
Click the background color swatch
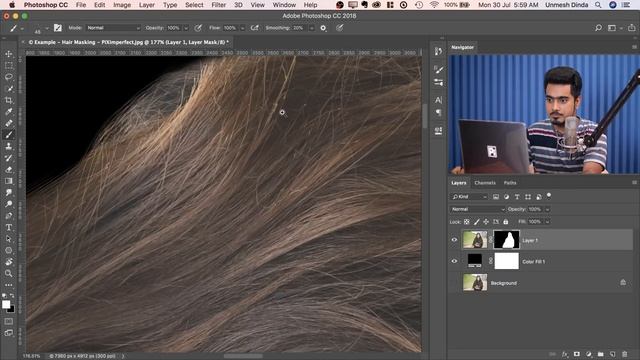[x=11, y=309]
